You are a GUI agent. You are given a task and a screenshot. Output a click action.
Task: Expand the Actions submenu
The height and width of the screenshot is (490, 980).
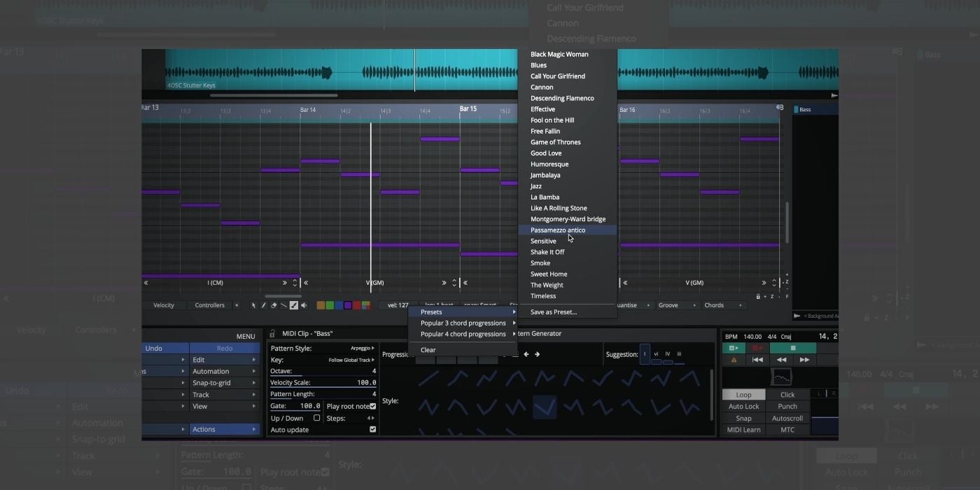224,429
